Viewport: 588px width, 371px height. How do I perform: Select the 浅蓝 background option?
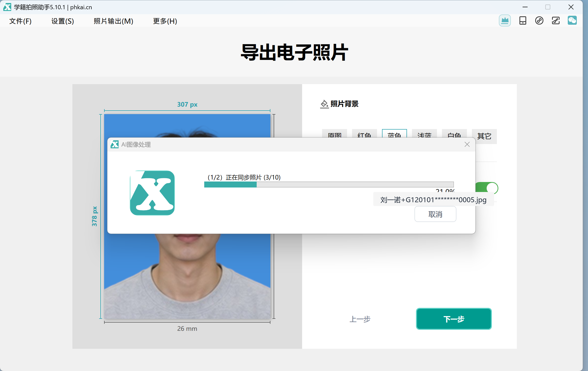pos(424,133)
